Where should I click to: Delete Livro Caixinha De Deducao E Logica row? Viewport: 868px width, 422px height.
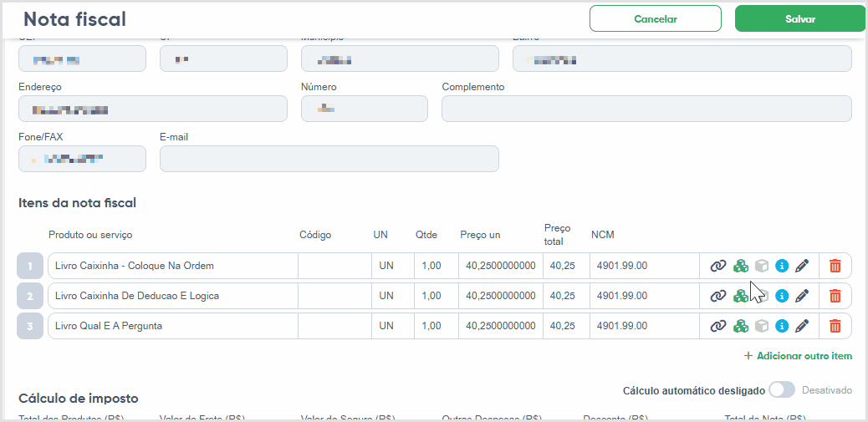tap(835, 296)
